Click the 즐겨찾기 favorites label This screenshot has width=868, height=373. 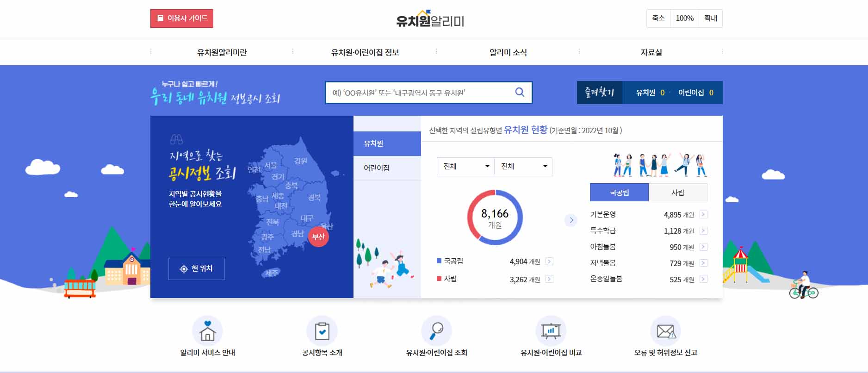(x=599, y=93)
